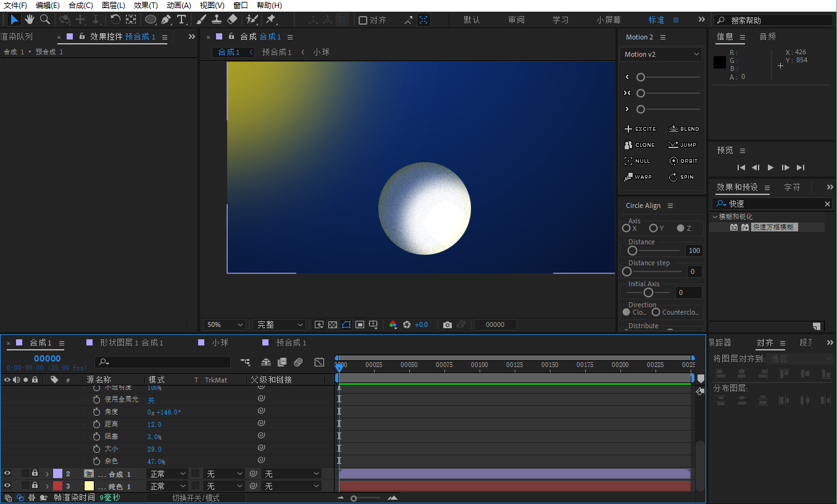Select the Zoom magnifier tool
837x504 pixels.
(x=45, y=20)
